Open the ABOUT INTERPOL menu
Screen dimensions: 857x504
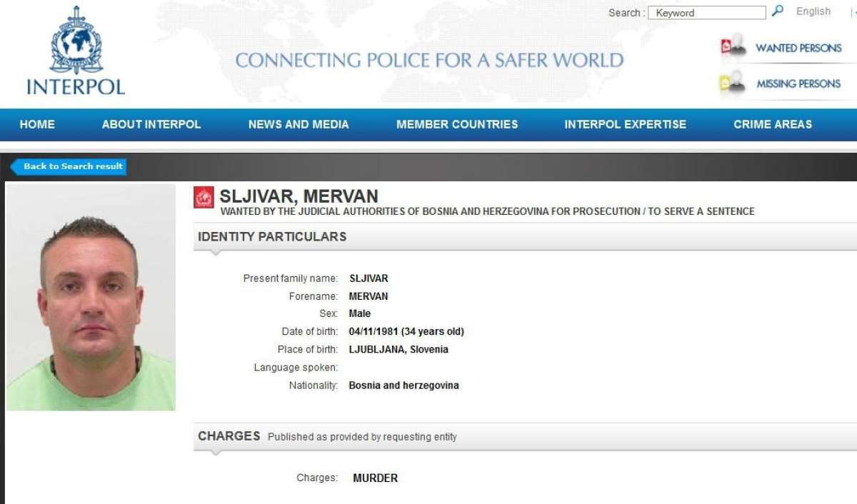click(x=151, y=124)
